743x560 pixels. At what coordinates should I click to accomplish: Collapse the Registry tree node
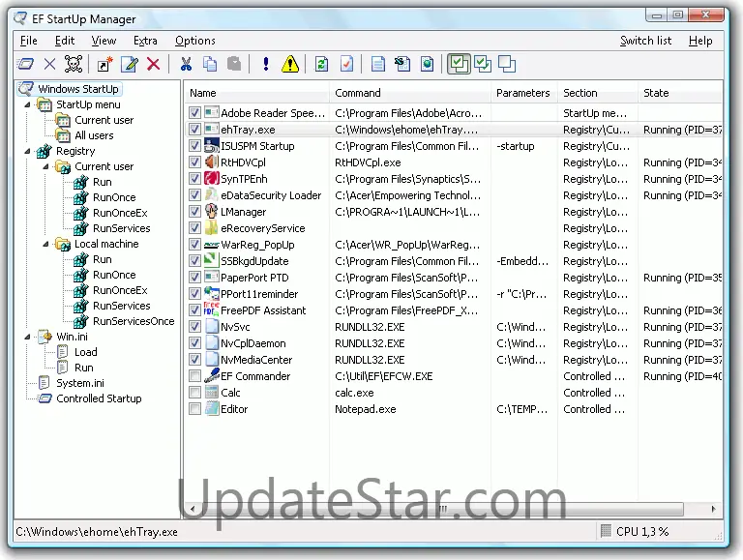click(28, 151)
